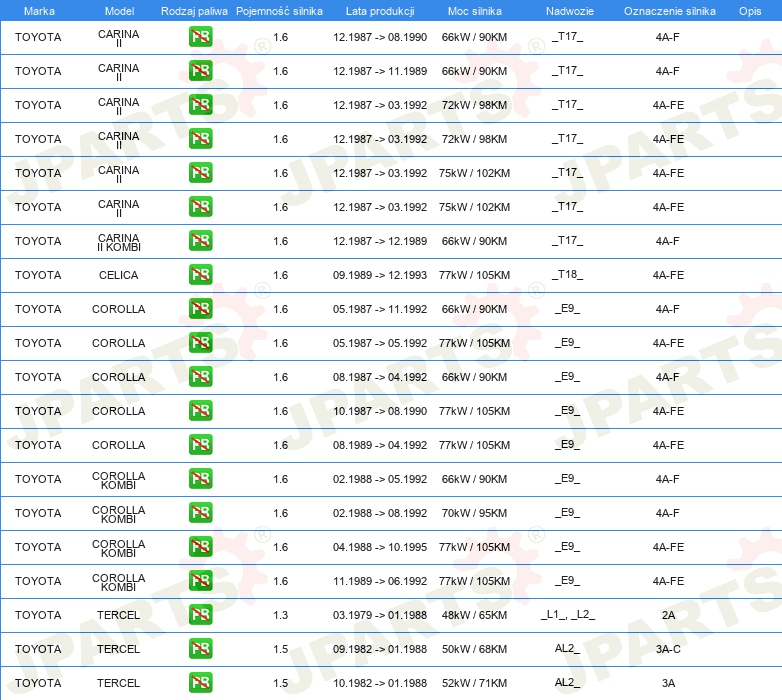Click the petrol icon in the CELICA row
This screenshot has height=700, width=782.
[x=200, y=275]
